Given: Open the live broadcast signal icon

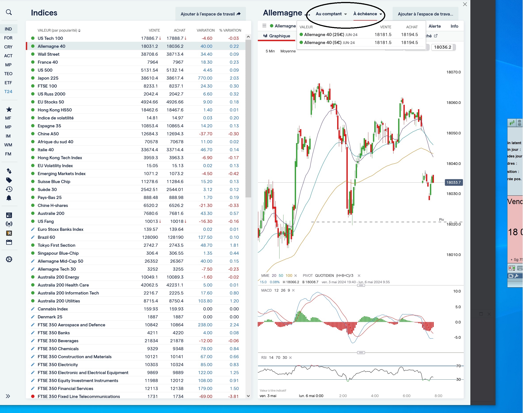Looking at the screenshot, I should click(9, 224).
